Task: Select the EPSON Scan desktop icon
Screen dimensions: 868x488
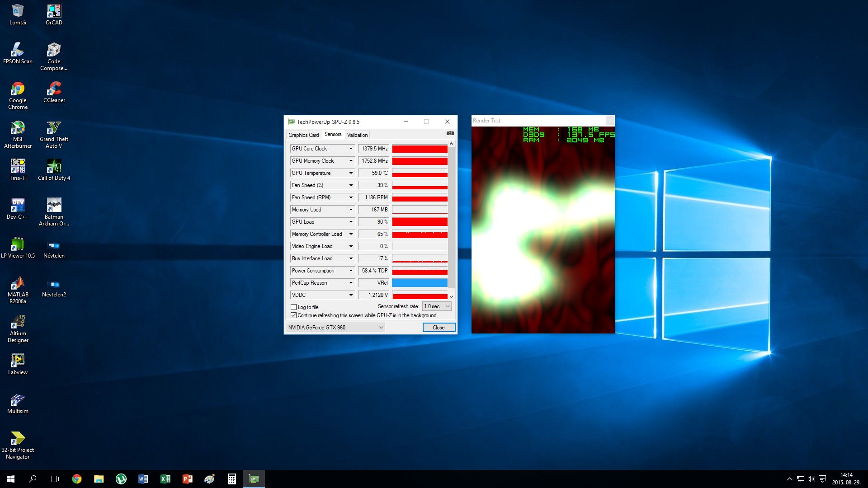Action: tap(18, 53)
